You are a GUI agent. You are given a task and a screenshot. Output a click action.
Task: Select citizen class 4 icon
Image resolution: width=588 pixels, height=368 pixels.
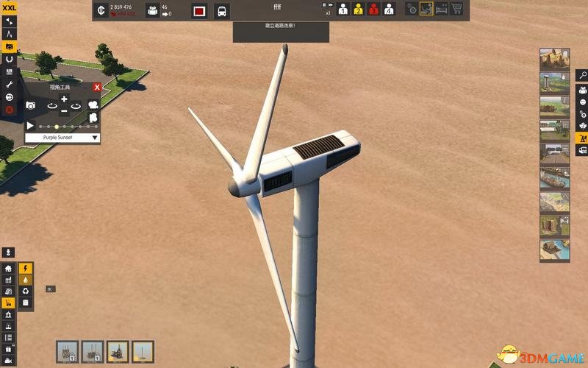(x=389, y=9)
